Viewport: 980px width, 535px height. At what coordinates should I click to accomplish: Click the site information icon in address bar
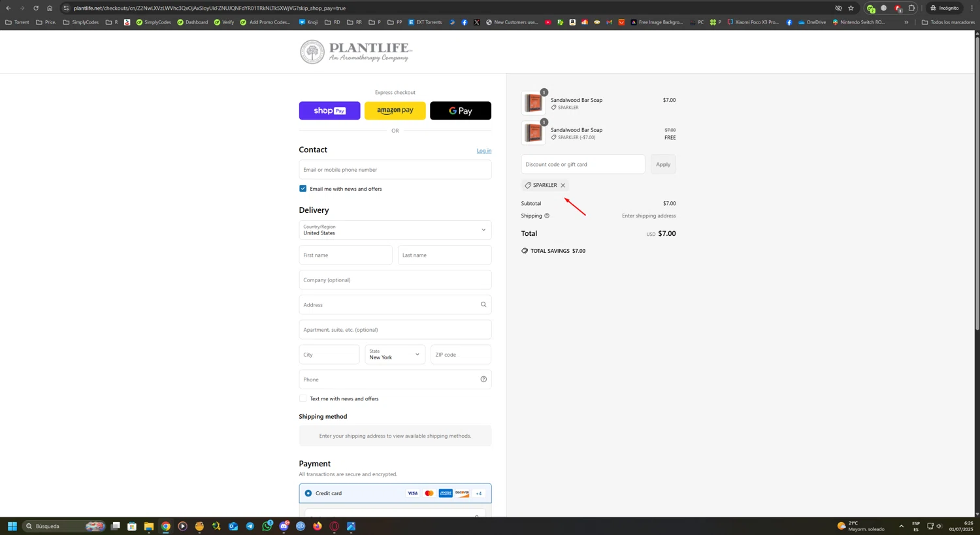coord(66,8)
